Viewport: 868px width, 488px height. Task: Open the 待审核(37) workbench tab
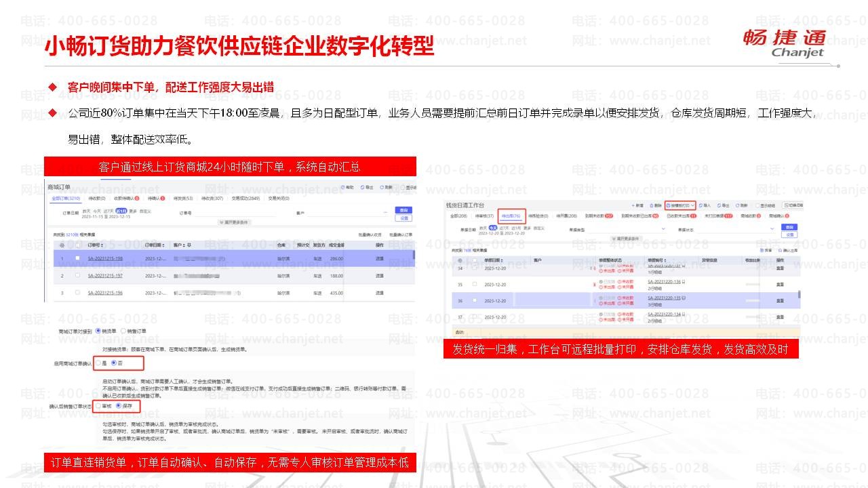click(484, 216)
